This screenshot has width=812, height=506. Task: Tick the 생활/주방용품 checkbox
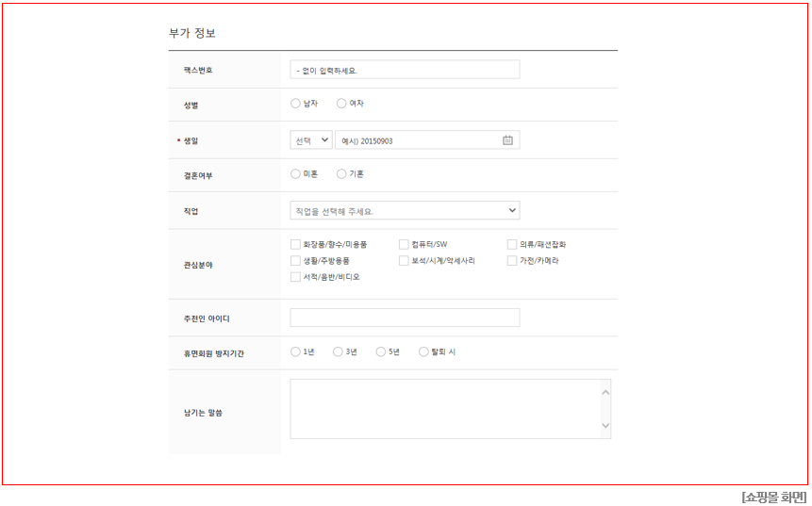point(295,260)
